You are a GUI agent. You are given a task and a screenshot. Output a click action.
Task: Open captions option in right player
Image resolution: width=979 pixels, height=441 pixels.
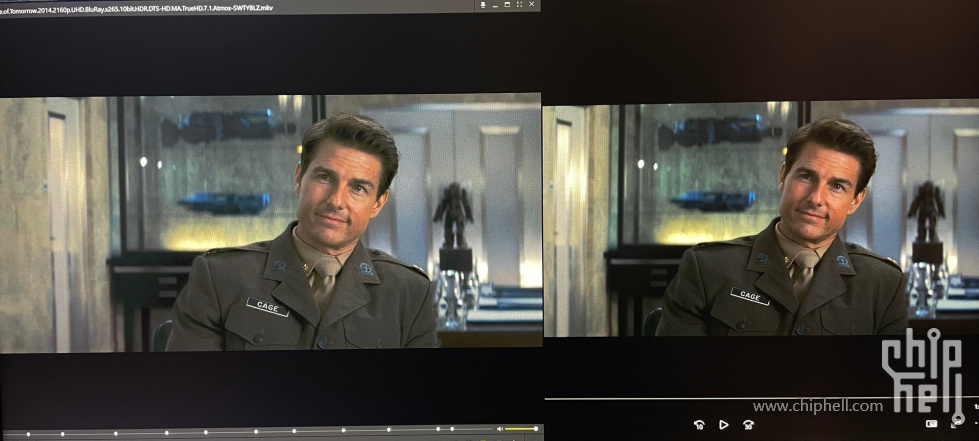(x=932, y=424)
